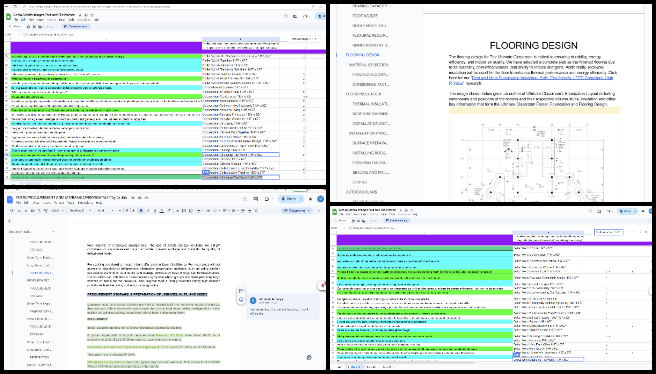The width and height of the screenshot is (656, 374).
Task: Open comments icon in upper-left Sheets window
Action: point(295,16)
